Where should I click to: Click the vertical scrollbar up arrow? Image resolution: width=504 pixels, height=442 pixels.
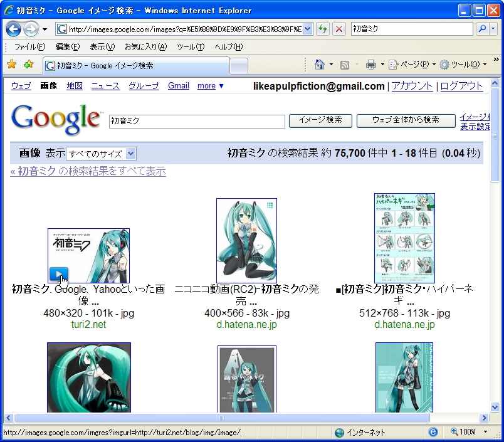[495, 83]
